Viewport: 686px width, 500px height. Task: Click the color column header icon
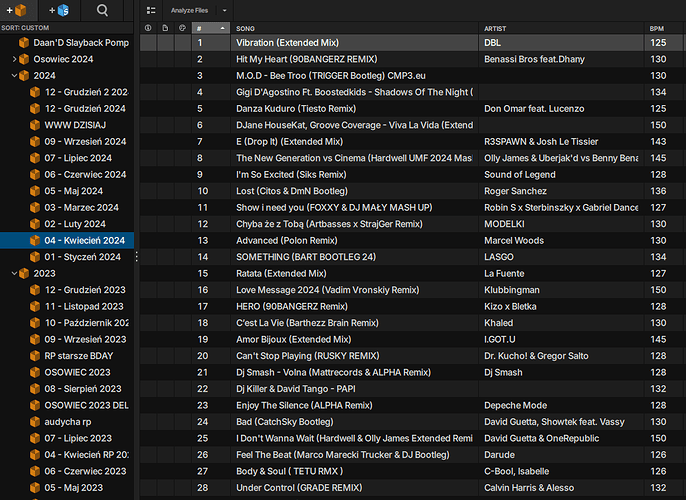point(181,28)
